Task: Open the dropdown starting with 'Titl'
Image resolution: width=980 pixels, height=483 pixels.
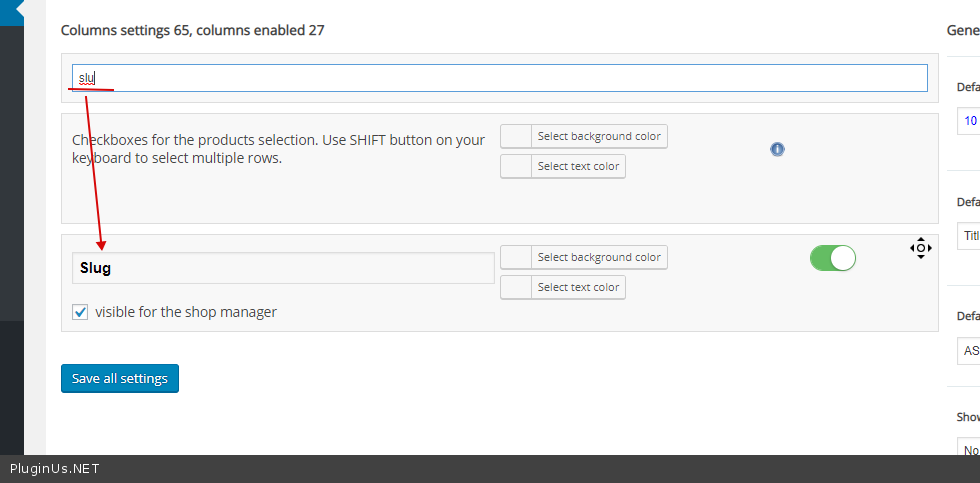Action: coord(968,236)
